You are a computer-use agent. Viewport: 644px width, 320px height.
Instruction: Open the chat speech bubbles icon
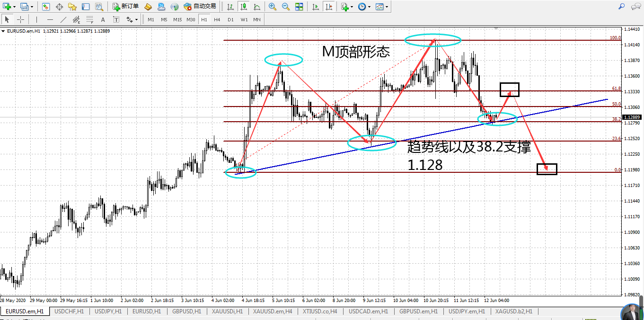[x=635, y=7]
